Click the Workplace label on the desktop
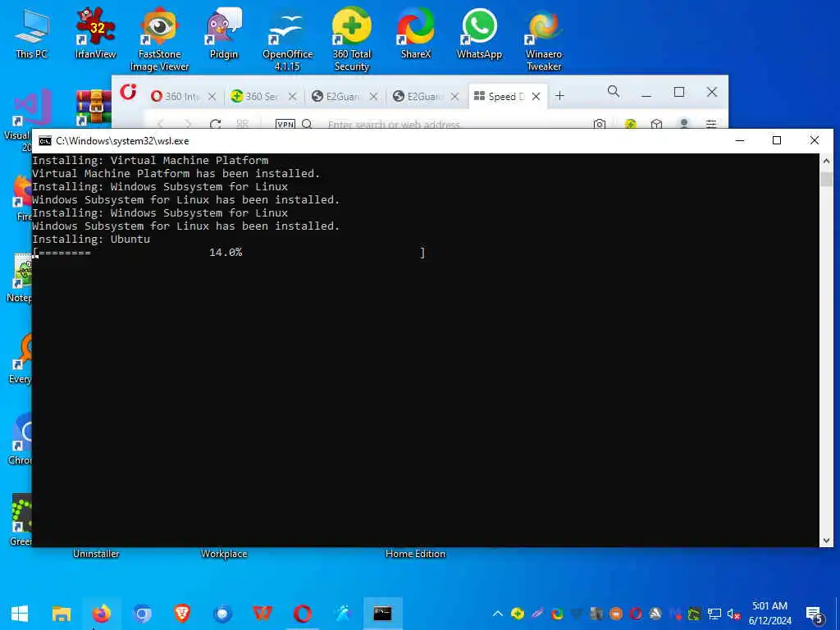 coord(224,554)
